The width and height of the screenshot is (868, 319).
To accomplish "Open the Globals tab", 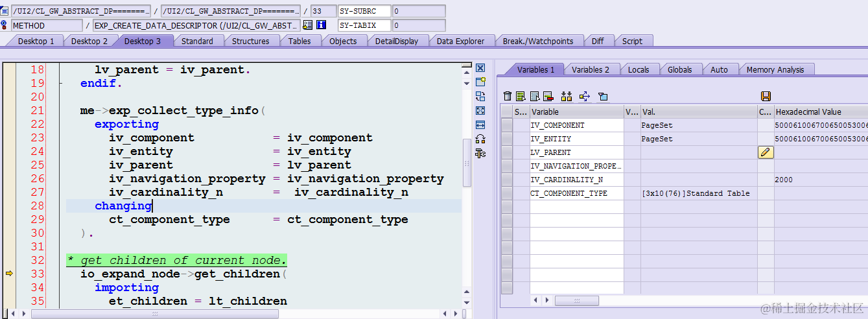I will coord(680,69).
